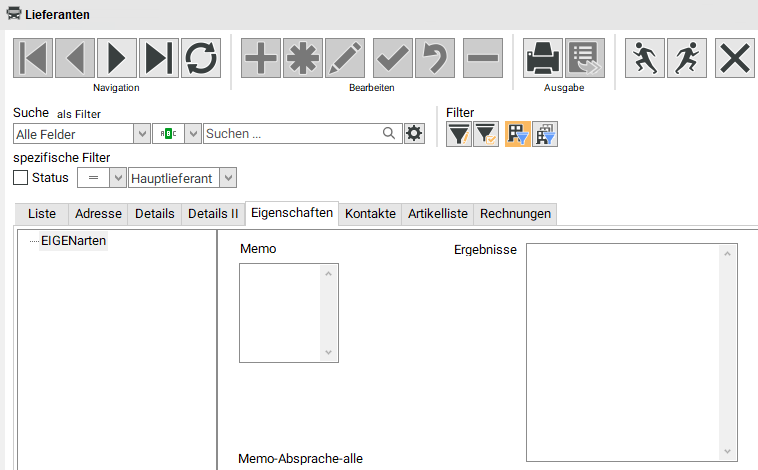The width and height of the screenshot is (758, 470).
Task: Click Ergebnisse scrollbar up arrow
Action: tap(728, 253)
